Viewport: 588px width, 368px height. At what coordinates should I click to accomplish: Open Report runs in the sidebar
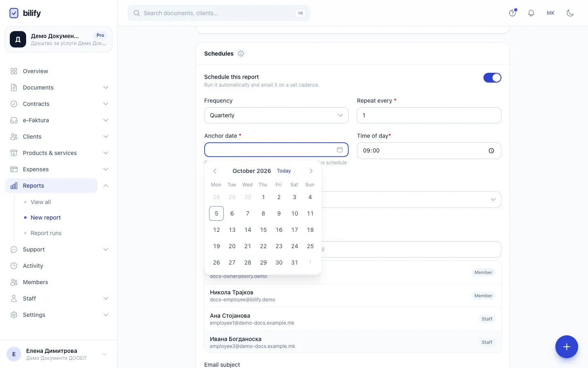(46, 233)
